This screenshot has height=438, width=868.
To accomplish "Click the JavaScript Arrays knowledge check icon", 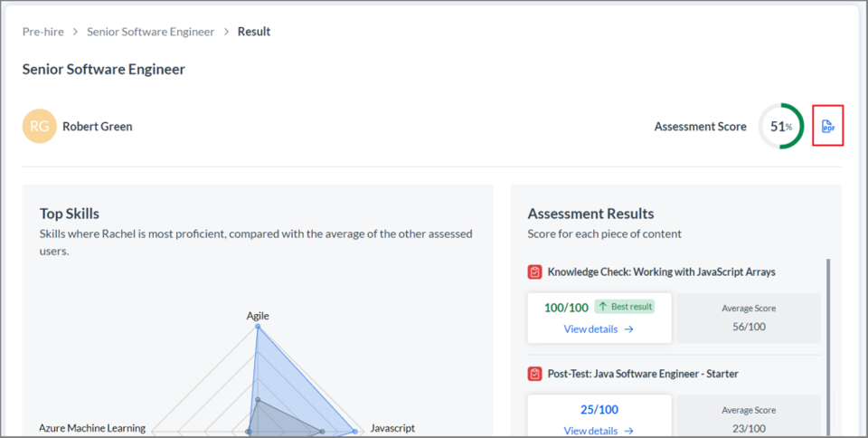I will (x=534, y=271).
